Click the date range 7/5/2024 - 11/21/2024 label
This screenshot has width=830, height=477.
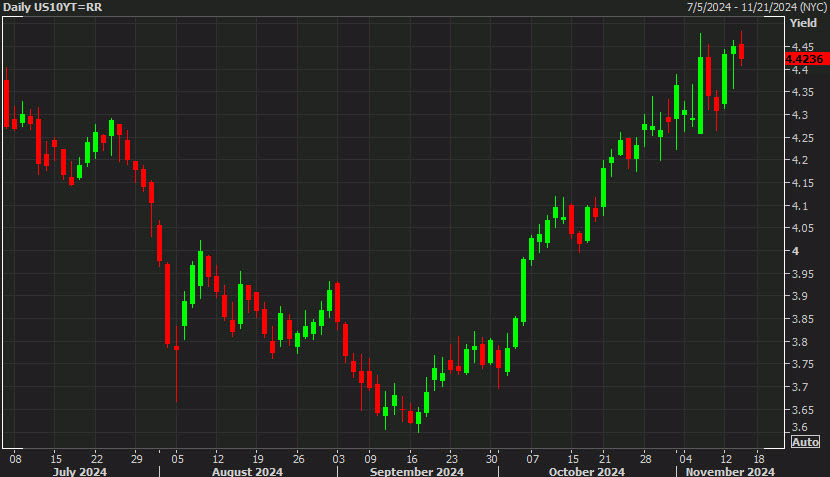(756, 8)
